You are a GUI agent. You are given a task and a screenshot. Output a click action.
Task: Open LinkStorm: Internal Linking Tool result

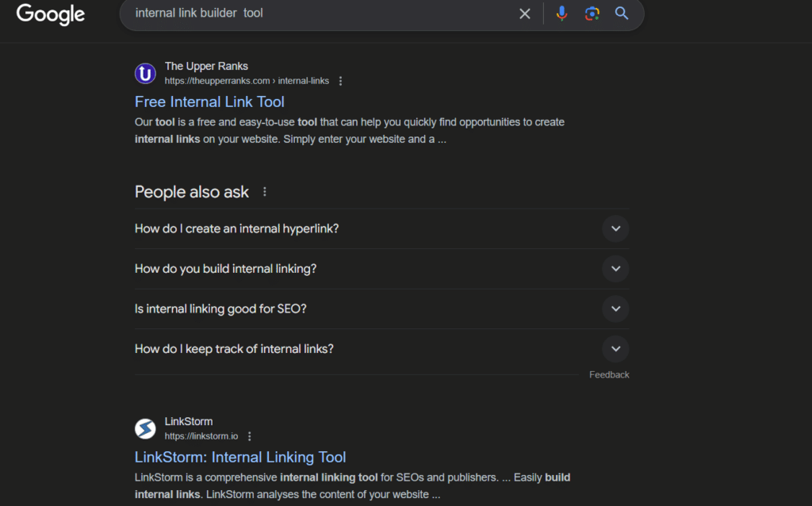click(240, 457)
